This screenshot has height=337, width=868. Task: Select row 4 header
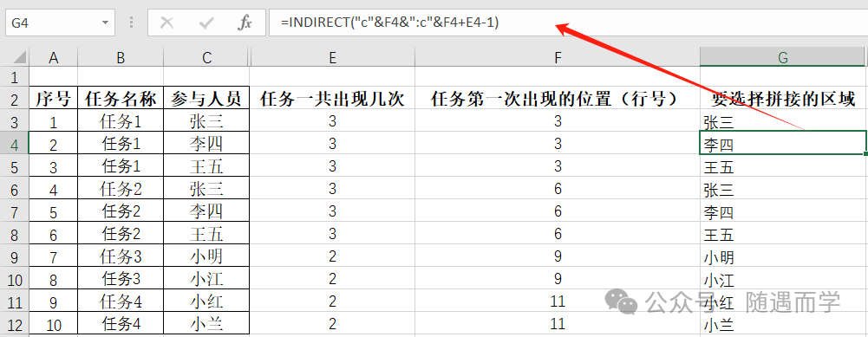[x=14, y=144]
